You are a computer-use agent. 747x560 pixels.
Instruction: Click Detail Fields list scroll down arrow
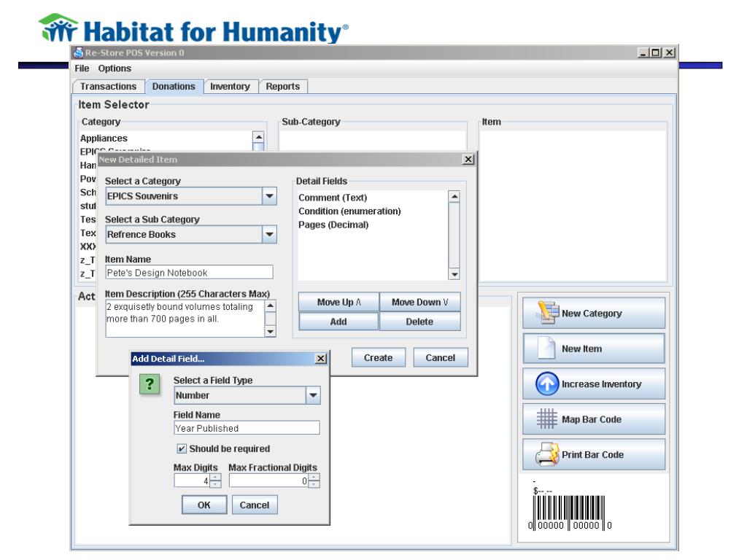point(454,274)
